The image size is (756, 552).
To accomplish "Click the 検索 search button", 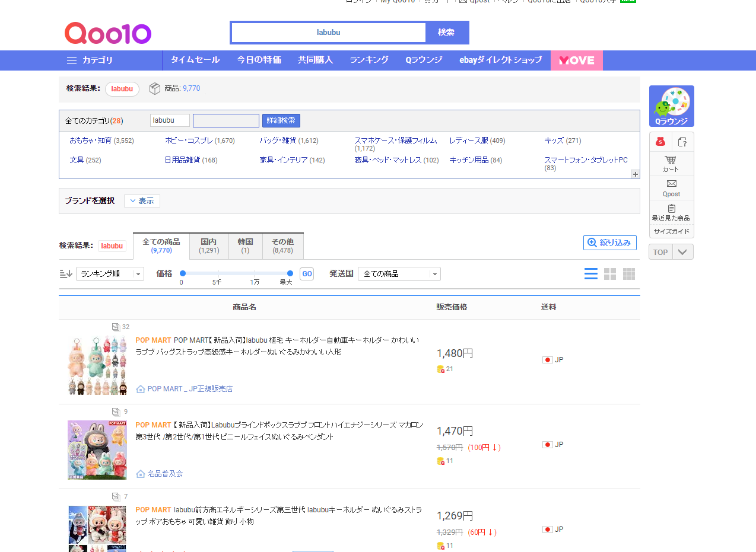I will pos(446,33).
